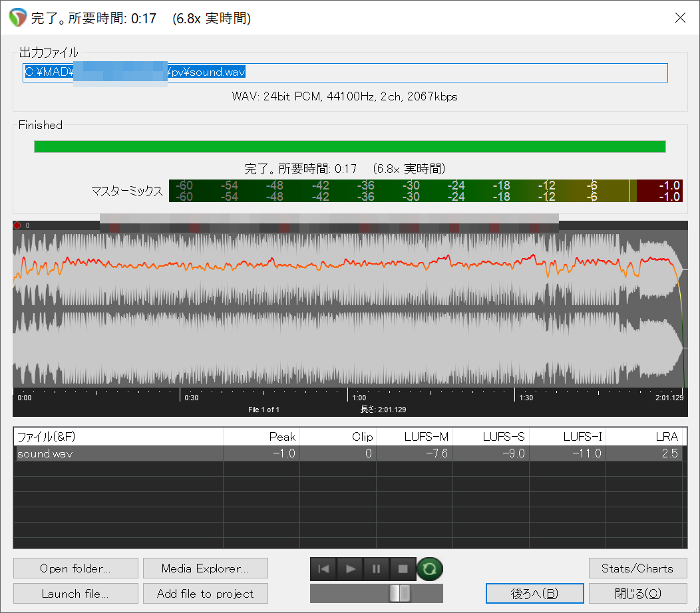Click the LUFS-I column header

click(x=568, y=436)
